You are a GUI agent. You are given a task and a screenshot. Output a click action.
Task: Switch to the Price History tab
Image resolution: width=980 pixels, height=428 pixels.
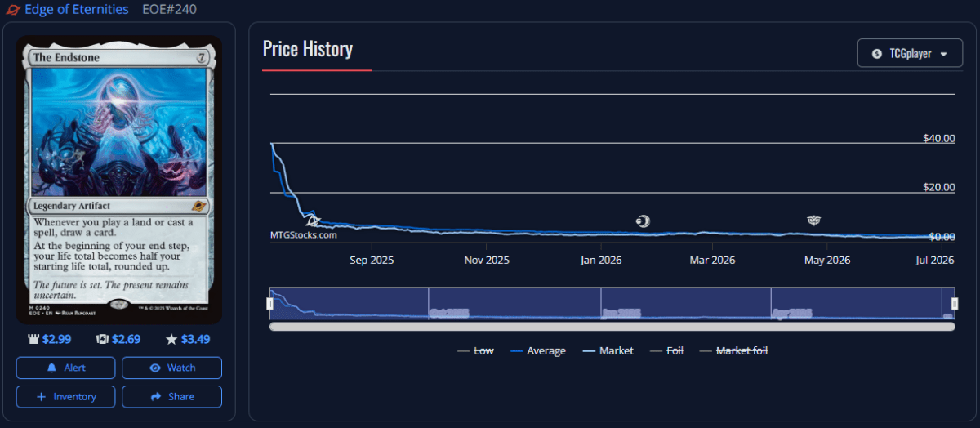(308, 49)
